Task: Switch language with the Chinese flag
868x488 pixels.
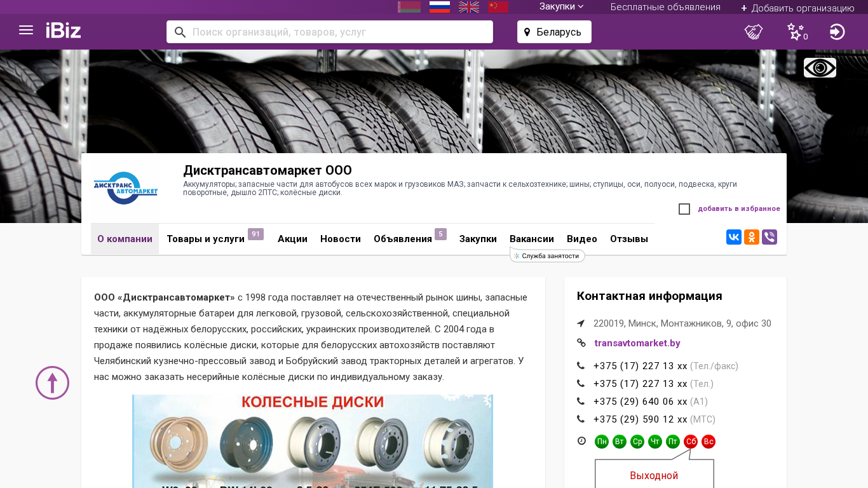Action: 498,6
